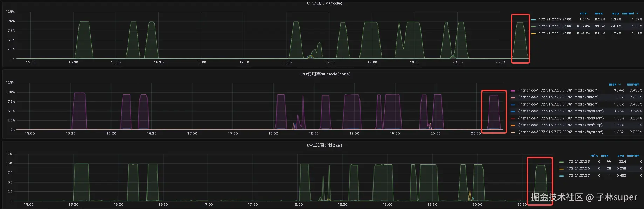Sort by-mode panel legend by max
This screenshot has height=209, width=644.
pos(612,85)
